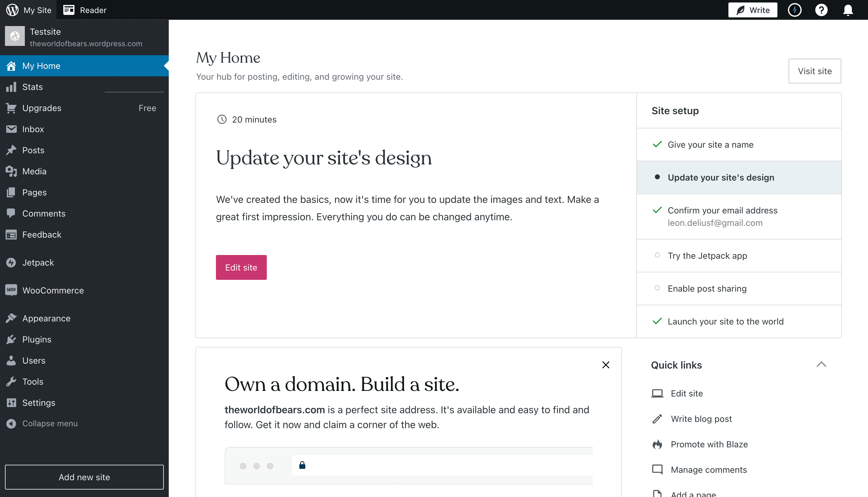Open the notifications bell icon
The width and height of the screenshot is (868, 497).
coord(848,10)
